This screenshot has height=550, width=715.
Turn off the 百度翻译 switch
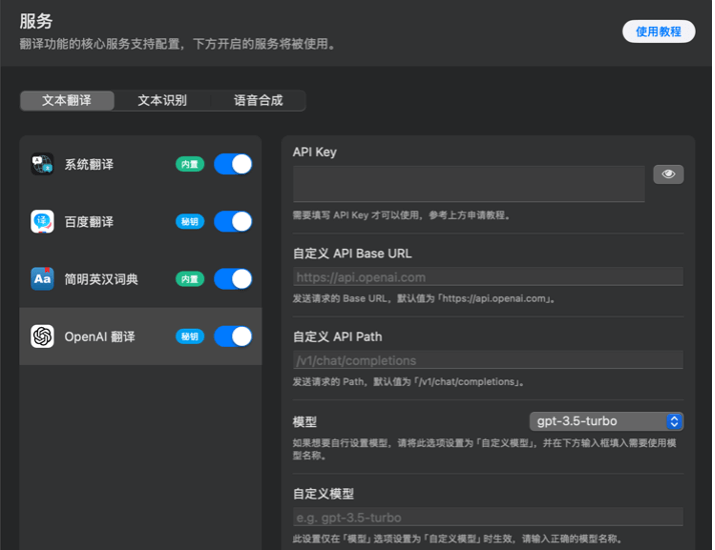(x=233, y=222)
